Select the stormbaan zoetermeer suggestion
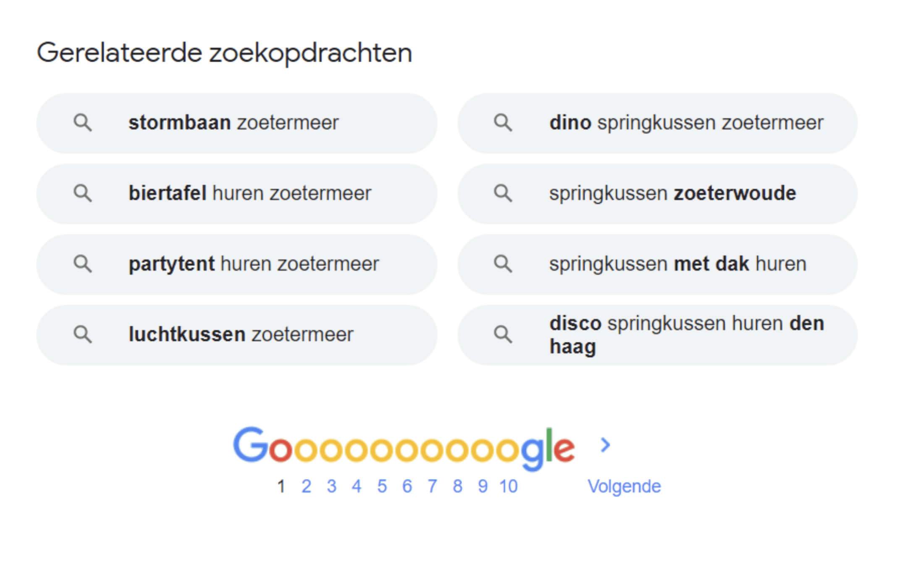The height and width of the screenshot is (562, 924). (237, 123)
